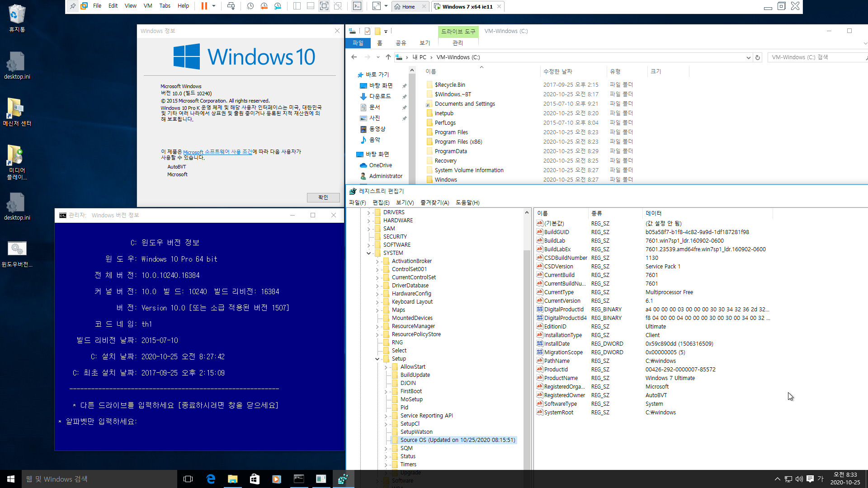
Task: Open 즐겨찾기(A) menu in Registry Editor
Action: tap(434, 203)
